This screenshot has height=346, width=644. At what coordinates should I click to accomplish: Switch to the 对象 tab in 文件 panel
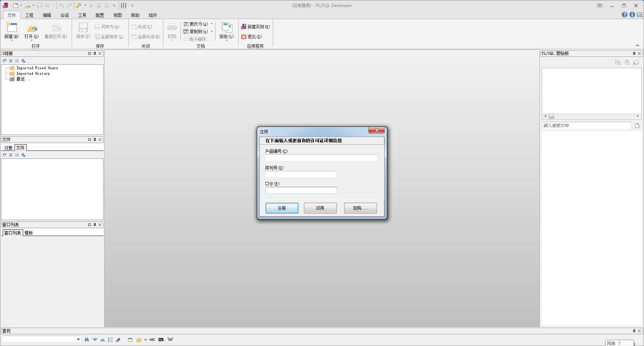pos(8,148)
